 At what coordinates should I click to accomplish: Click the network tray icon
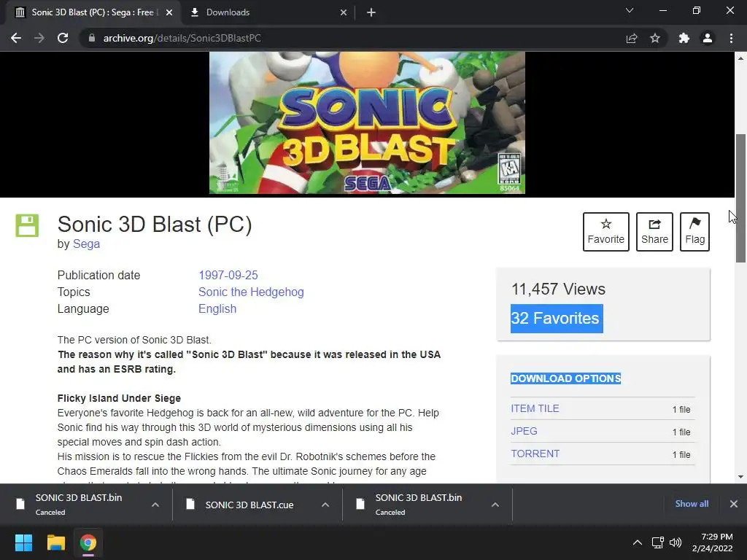(658, 542)
